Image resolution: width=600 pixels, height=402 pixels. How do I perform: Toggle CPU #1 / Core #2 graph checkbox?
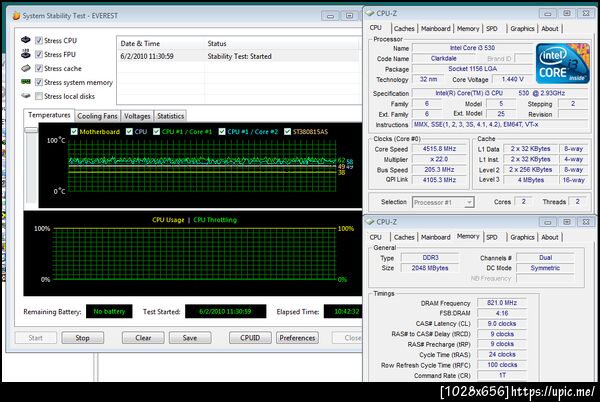pyautogui.click(x=222, y=132)
